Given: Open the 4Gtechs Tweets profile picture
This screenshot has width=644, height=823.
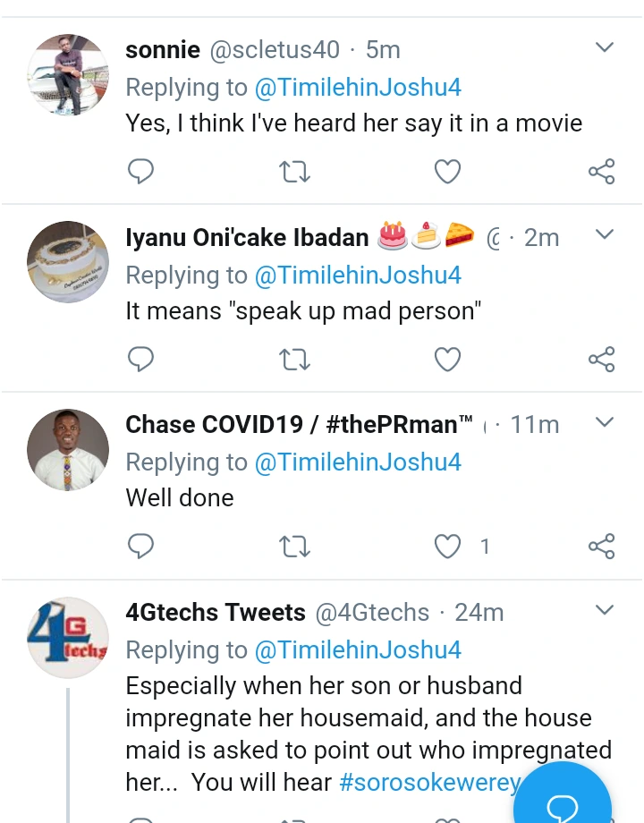Looking at the screenshot, I should point(68,638).
